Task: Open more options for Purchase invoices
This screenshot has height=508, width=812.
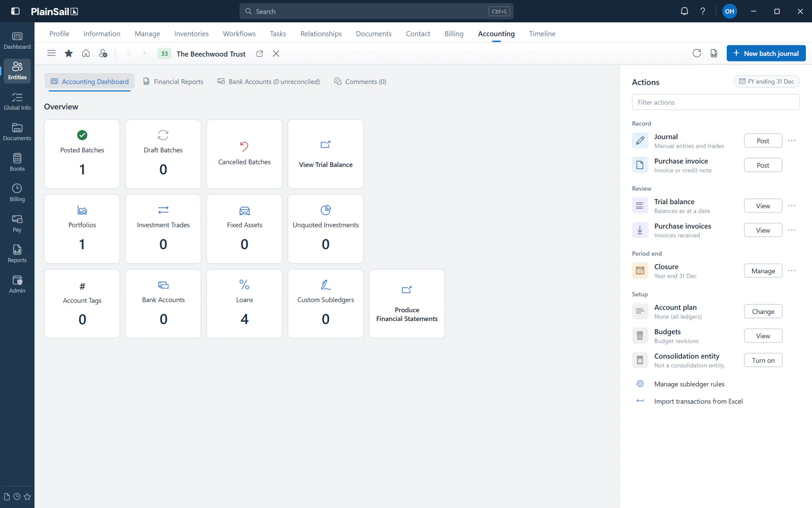Action: pos(792,230)
